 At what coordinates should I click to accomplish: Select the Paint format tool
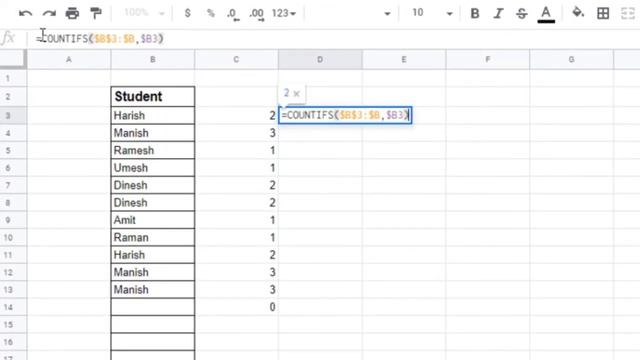coord(96,13)
